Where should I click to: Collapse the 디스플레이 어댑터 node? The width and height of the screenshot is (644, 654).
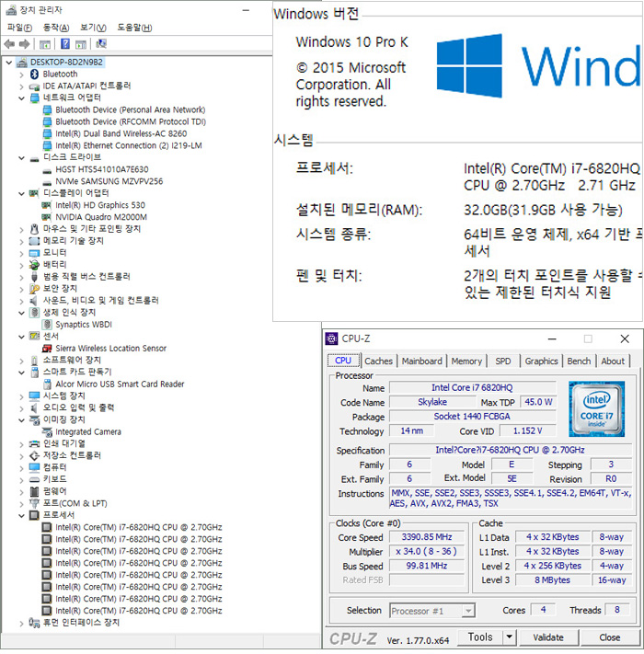(x=21, y=193)
